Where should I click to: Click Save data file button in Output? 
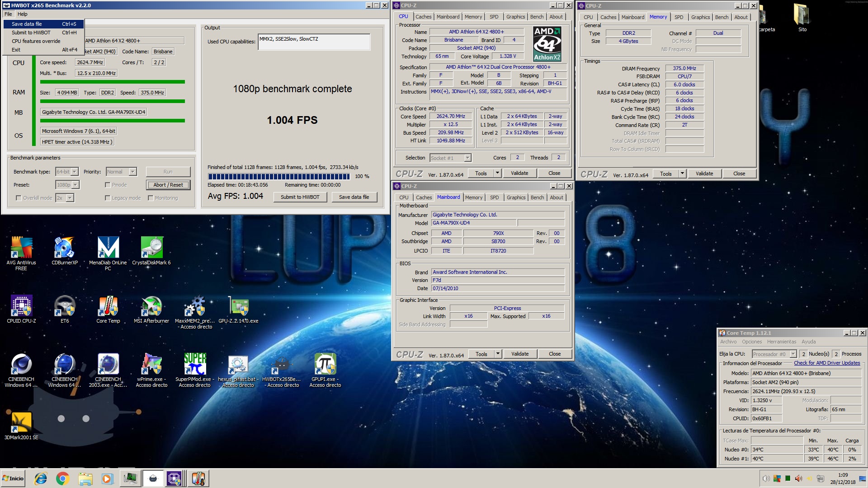[354, 197]
